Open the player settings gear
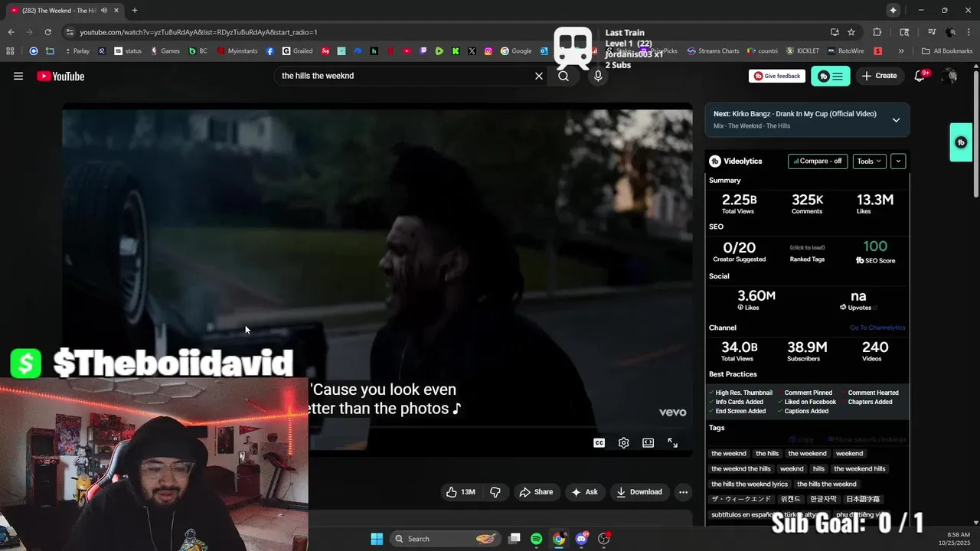Image resolution: width=980 pixels, height=551 pixels. [624, 442]
